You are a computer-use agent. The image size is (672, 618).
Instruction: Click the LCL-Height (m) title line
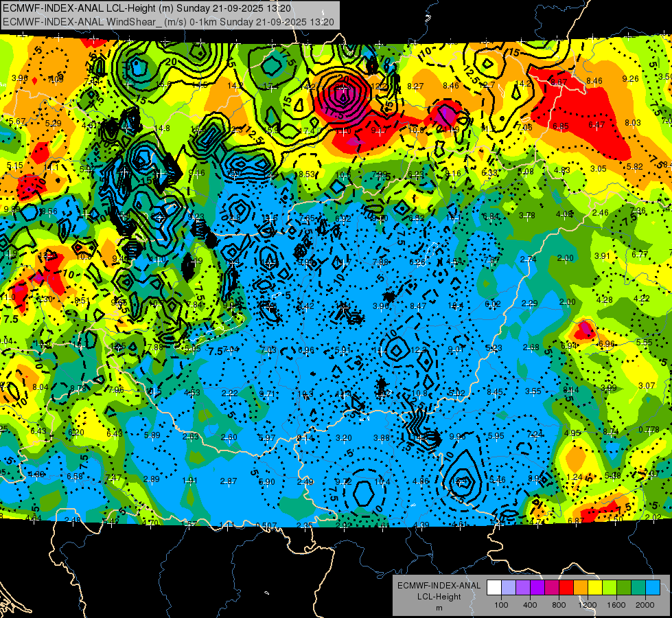tap(147, 8)
